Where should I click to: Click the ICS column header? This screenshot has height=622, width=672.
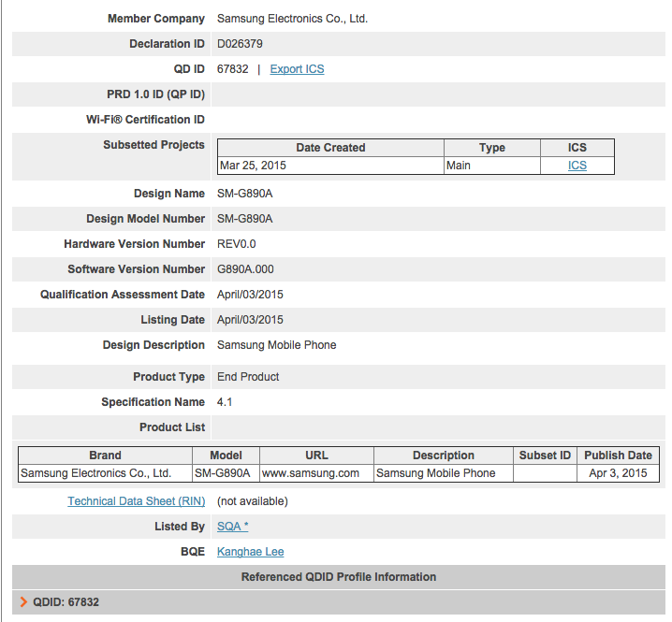click(x=577, y=148)
